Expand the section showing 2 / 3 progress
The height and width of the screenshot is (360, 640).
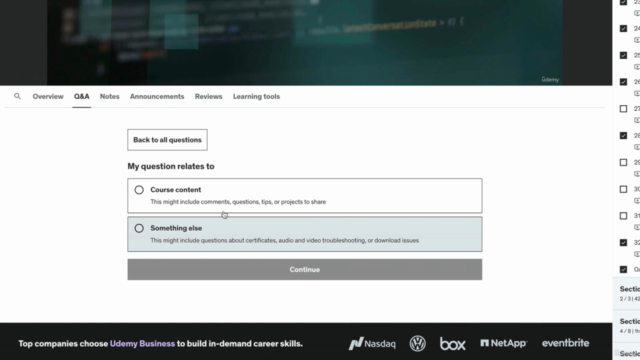pos(627,293)
